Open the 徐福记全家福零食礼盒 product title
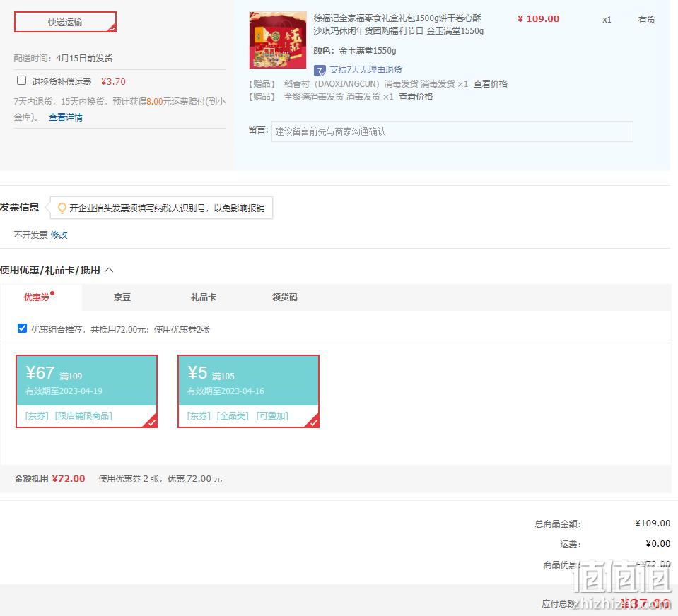 point(398,24)
